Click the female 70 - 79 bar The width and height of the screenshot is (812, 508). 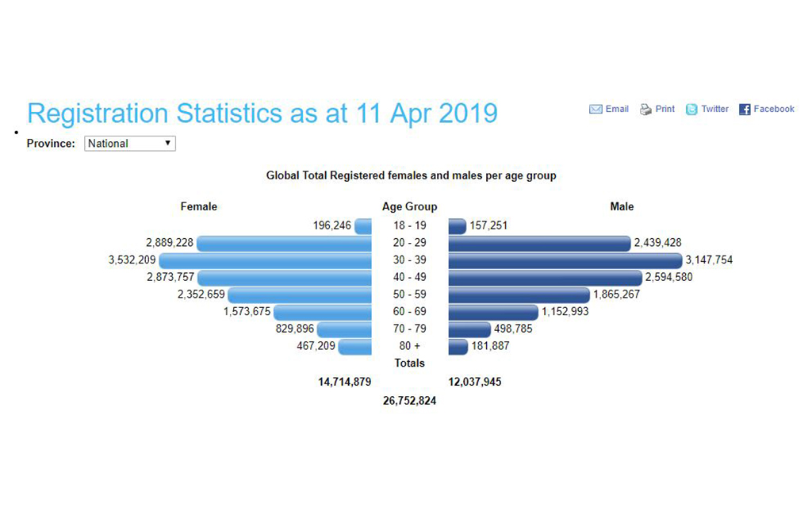click(344, 329)
